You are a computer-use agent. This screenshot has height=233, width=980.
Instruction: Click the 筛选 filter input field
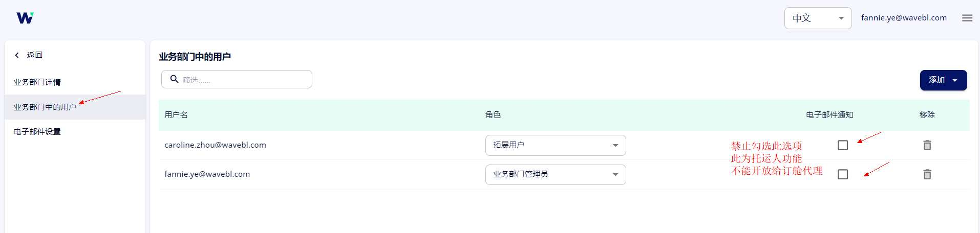coord(237,79)
